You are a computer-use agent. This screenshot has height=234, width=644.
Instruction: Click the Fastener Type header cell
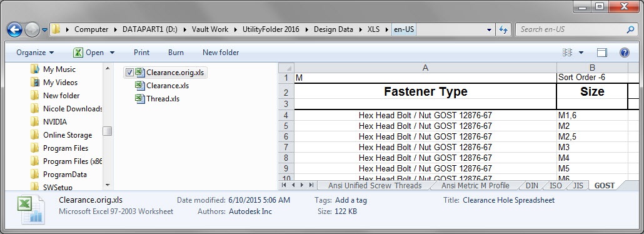pyautogui.click(x=425, y=91)
